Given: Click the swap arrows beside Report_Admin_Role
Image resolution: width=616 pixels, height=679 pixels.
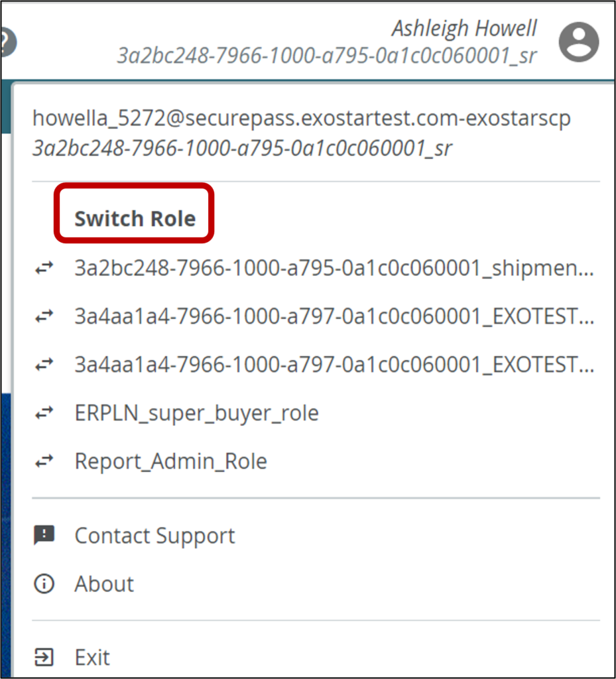Looking at the screenshot, I should [x=44, y=462].
